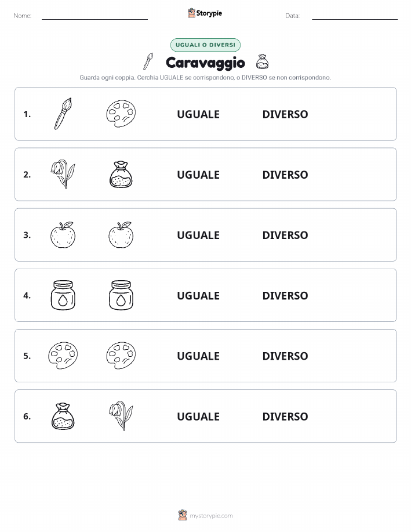Click the pigment sack icon in row 6

63,417
